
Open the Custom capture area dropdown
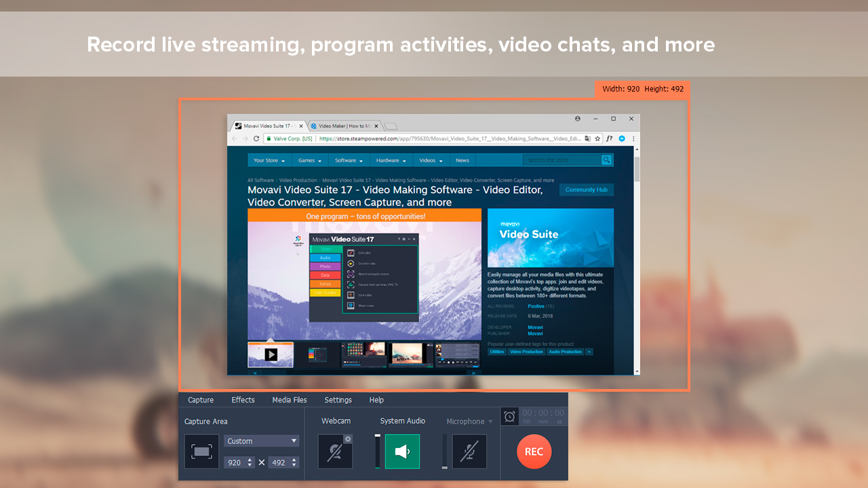pos(261,441)
